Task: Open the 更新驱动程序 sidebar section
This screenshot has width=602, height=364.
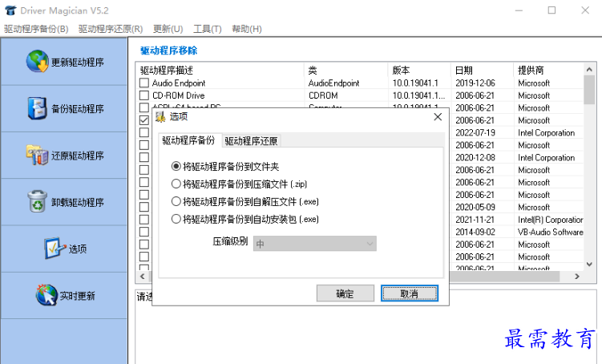Action: 64,62
